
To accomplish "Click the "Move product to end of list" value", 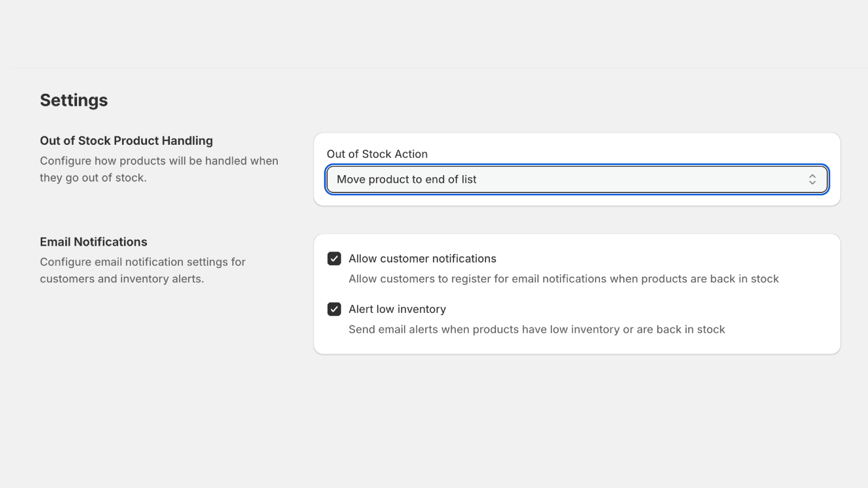I will point(406,179).
